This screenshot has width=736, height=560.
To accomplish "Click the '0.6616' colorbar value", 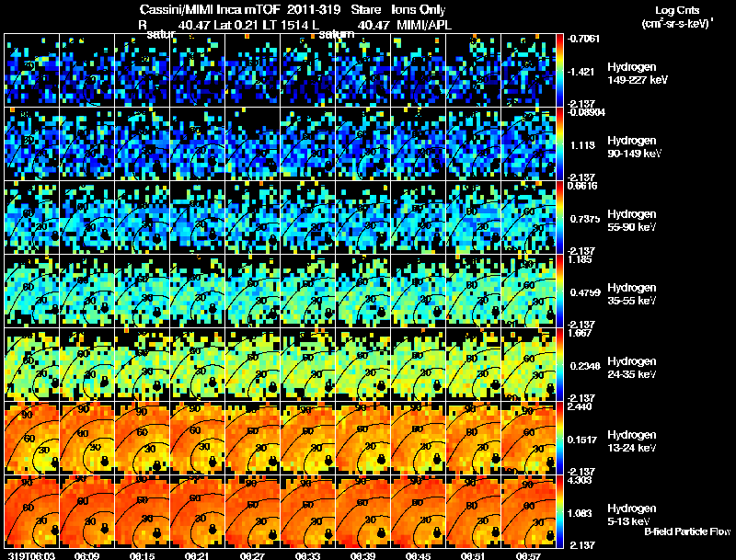I will tap(582, 186).
